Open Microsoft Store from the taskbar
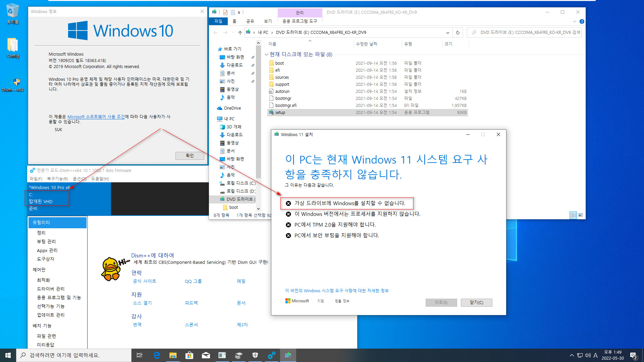Screen dimensions: 644x362 (189, 355)
